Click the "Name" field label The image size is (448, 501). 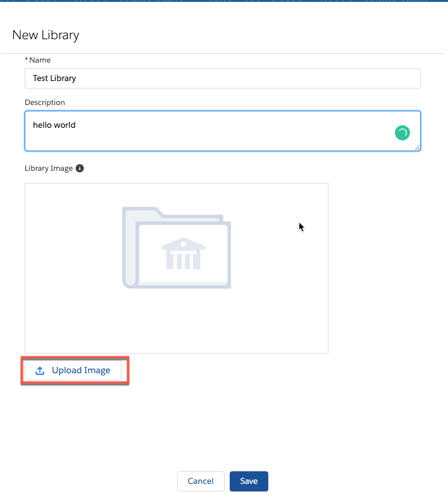tap(40, 60)
